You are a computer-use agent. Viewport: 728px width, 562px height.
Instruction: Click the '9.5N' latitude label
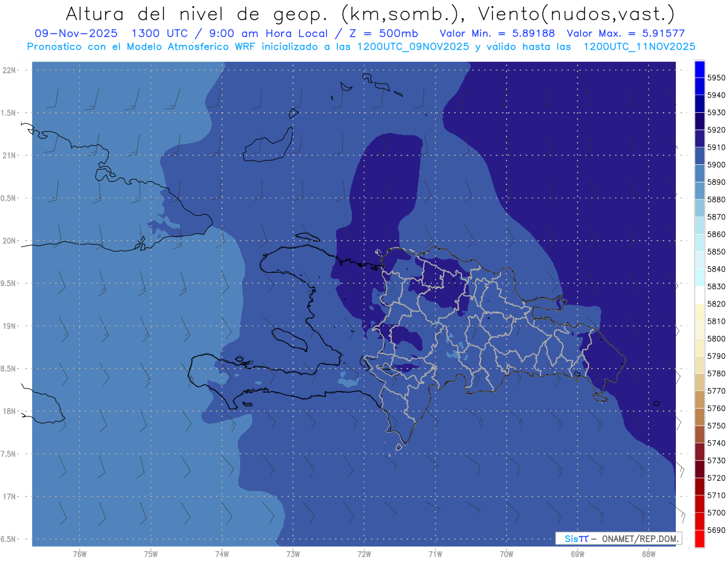(8, 284)
